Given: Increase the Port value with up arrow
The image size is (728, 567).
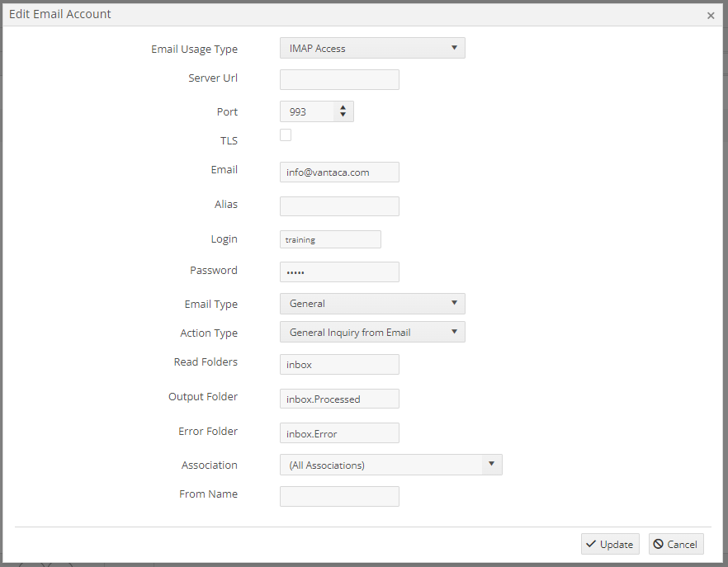Looking at the screenshot, I should (343, 108).
